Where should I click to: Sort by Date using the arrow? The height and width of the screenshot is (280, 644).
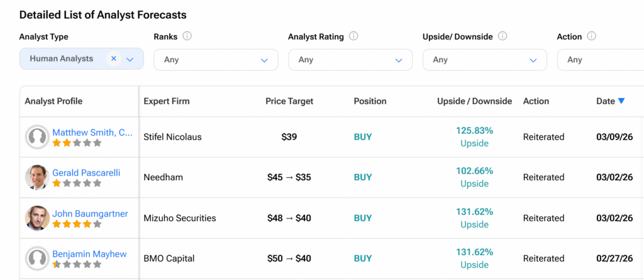pyautogui.click(x=621, y=101)
